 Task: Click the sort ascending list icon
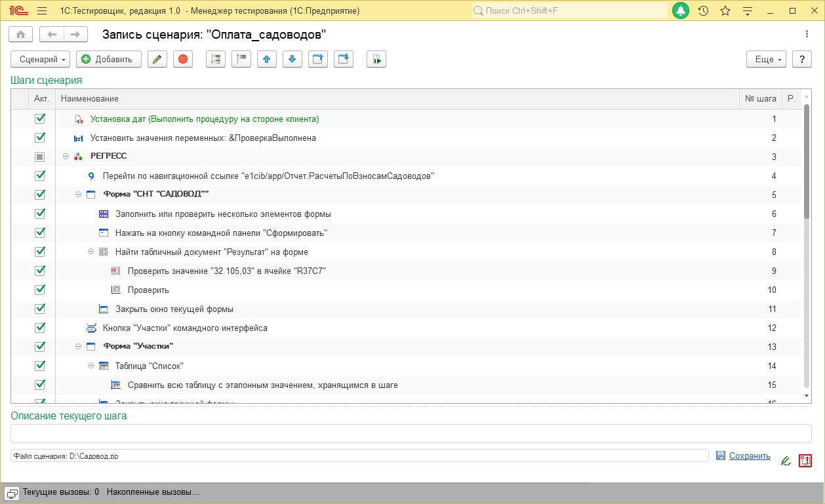tap(241, 59)
